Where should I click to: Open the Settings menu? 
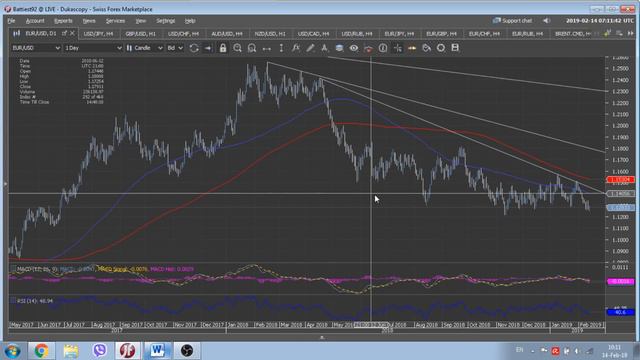[x=165, y=21]
